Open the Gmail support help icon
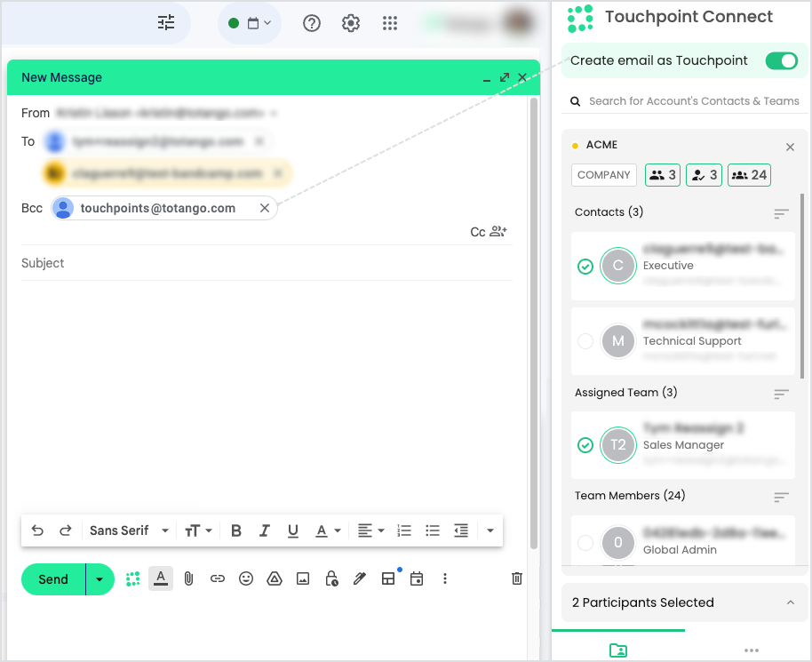 pyautogui.click(x=312, y=23)
